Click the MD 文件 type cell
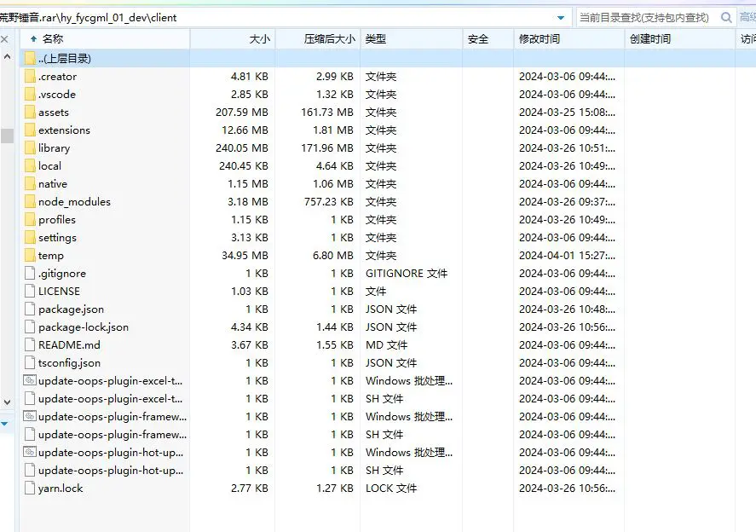Viewport: 756px width, 532px height. pos(386,344)
